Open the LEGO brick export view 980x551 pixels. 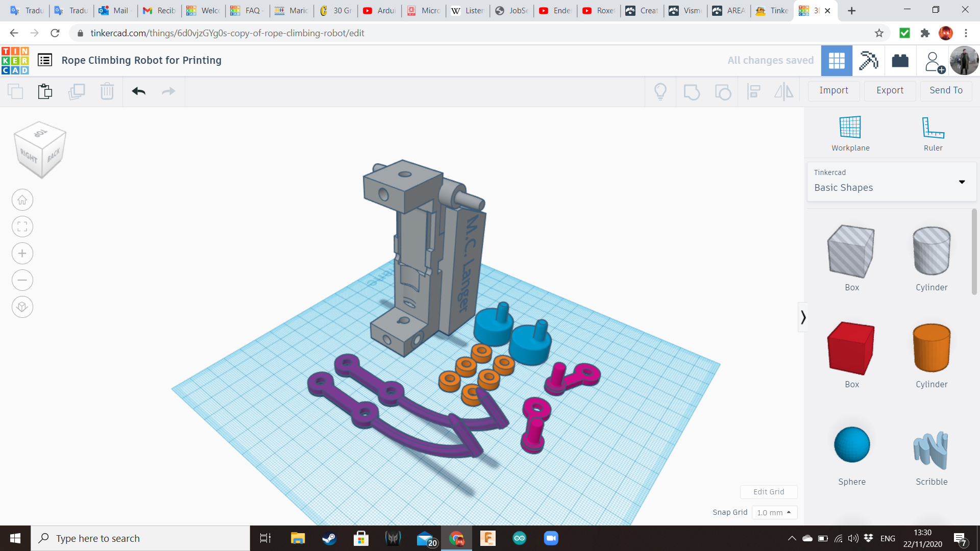click(x=900, y=61)
